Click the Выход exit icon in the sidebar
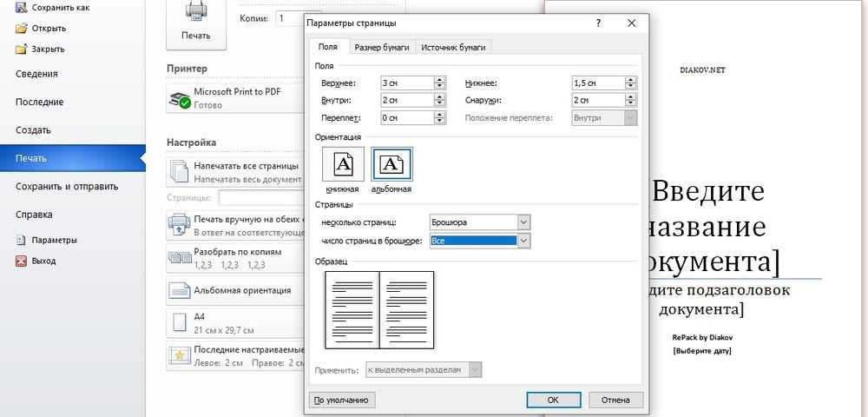The image size is (868, 417). [x=22, y=261]
